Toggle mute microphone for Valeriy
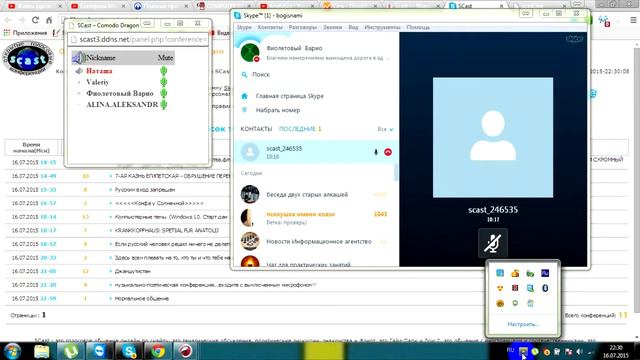 point(164,82)
